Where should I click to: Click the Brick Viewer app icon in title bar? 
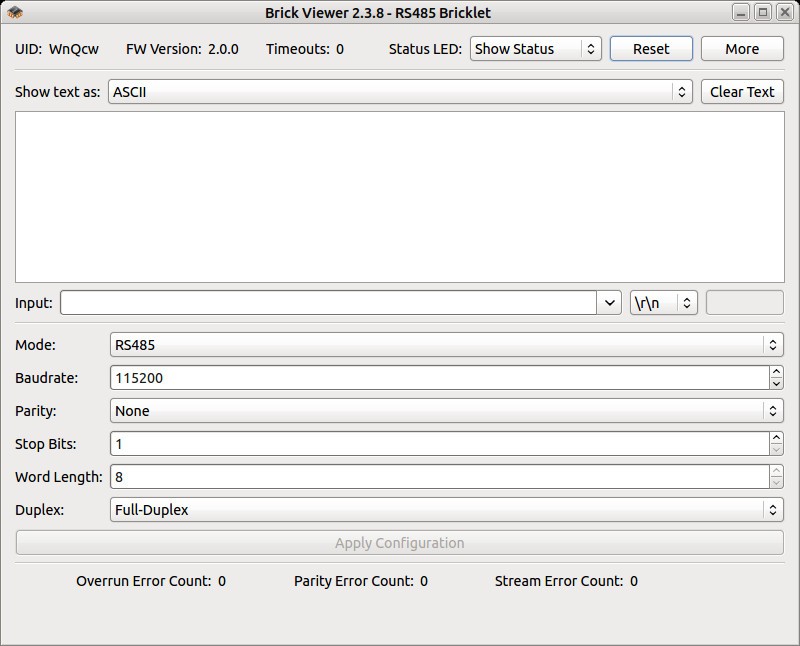point(15,12)
